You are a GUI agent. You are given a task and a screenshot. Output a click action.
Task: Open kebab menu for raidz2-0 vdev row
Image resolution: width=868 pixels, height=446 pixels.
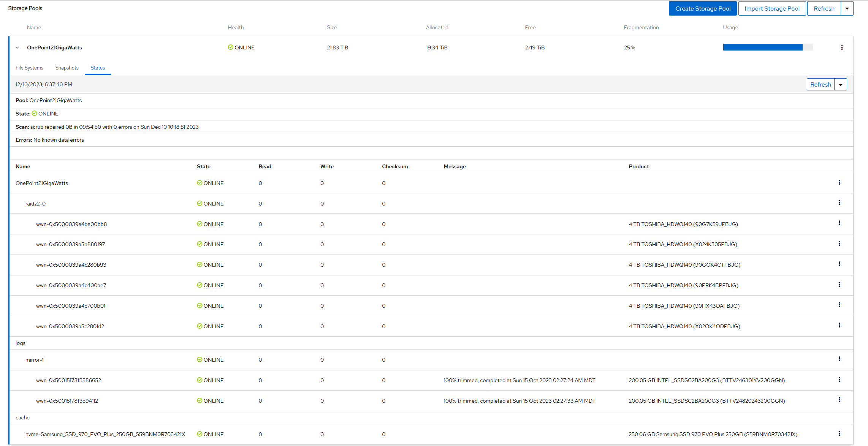pos(839,203)
